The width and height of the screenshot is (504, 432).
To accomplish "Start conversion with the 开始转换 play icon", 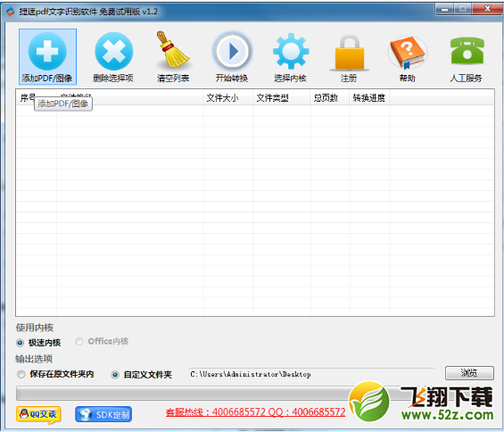I will (x=232, y=51).
